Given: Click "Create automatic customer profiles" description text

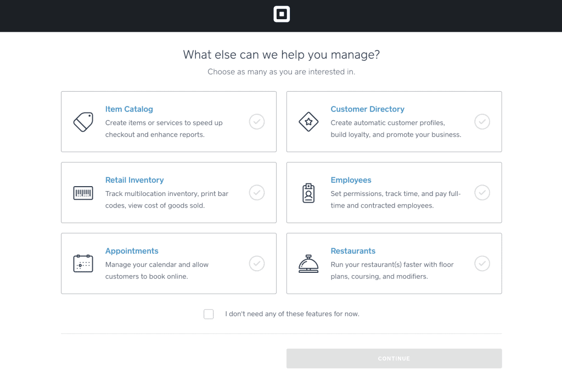Looking at the screenshot, I should coord(396,128).
